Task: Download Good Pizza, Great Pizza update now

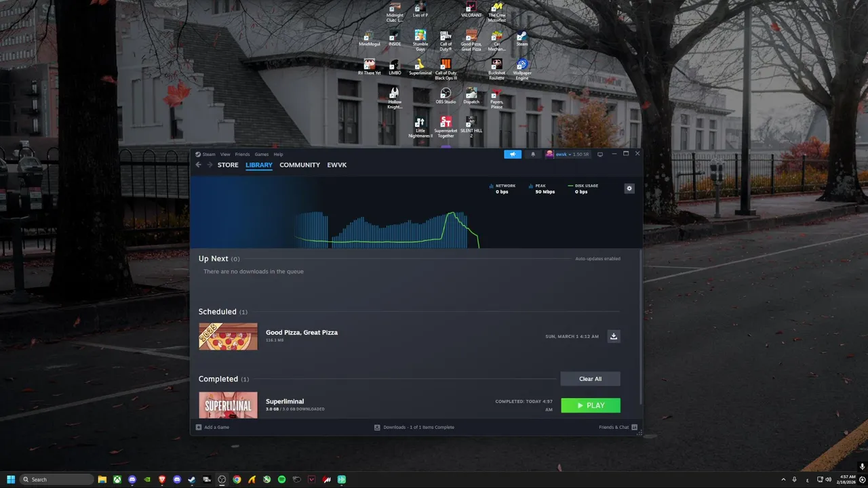Action: pyautogui.click(x=614, y=336)
